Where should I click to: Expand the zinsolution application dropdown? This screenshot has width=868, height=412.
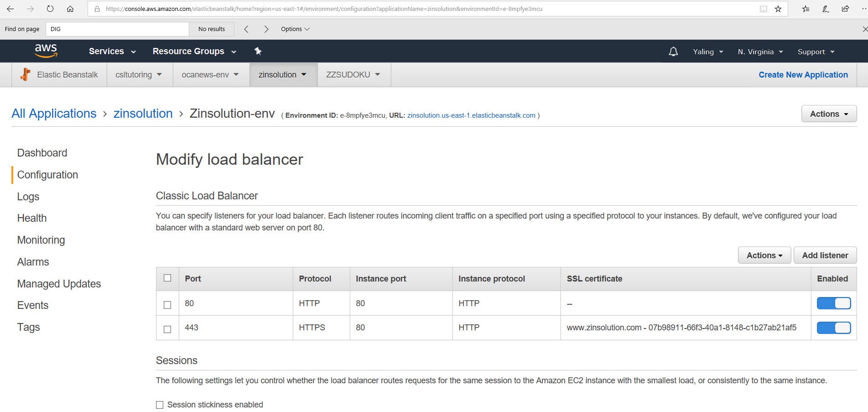coord(282,75)
